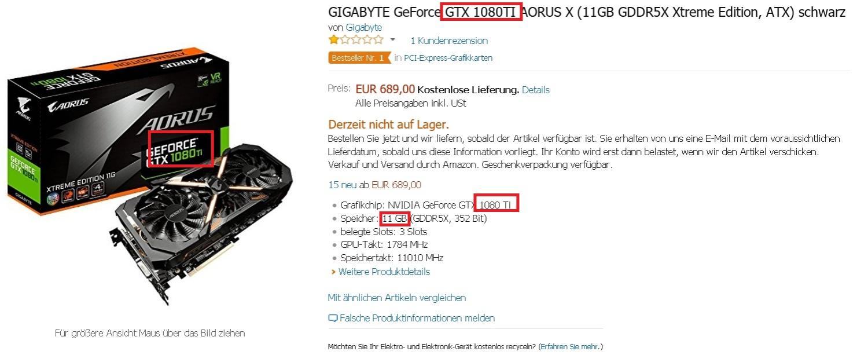Open the rating dropdown arrow beside stars
This screenshot has width=868, height=355.
(x=392, y=40)
